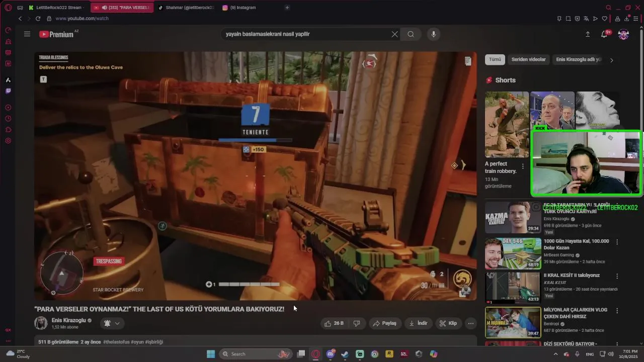Open History clock in Opera sidebar
This screenshot has width=644, height=362.
(8, 119)
